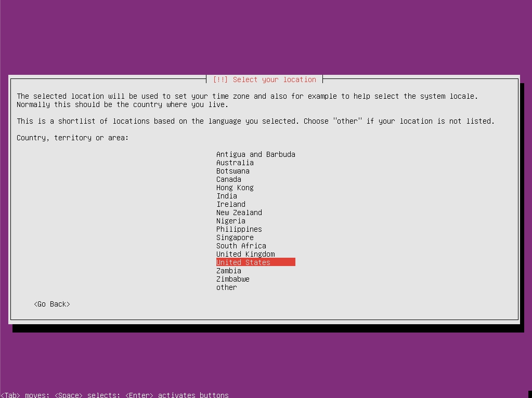The height and width of the screenshot is (398, 532).
Task: Choose New Zealand from the list
Action: pos(239,213)
